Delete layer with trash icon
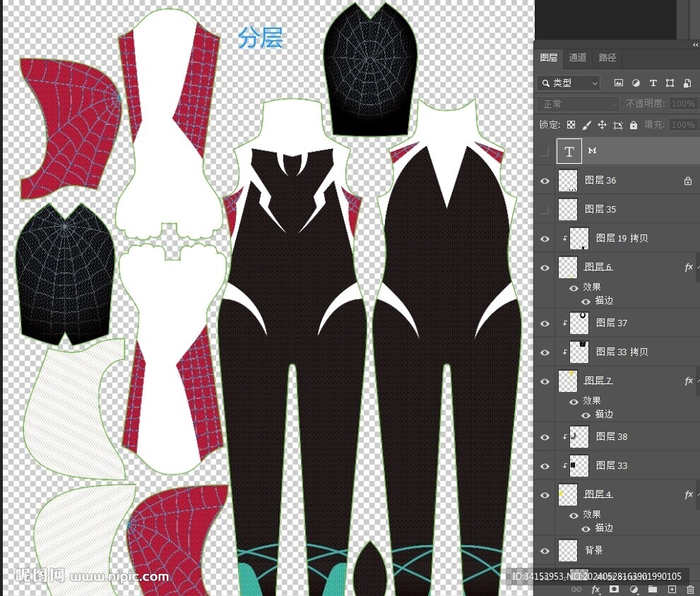This screenshot has width=700, height=596. (690, 590)
